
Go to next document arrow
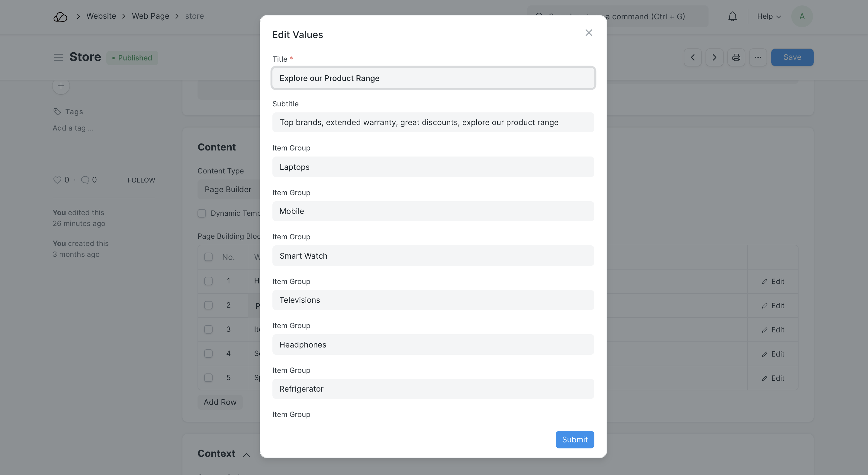point(714,57)
